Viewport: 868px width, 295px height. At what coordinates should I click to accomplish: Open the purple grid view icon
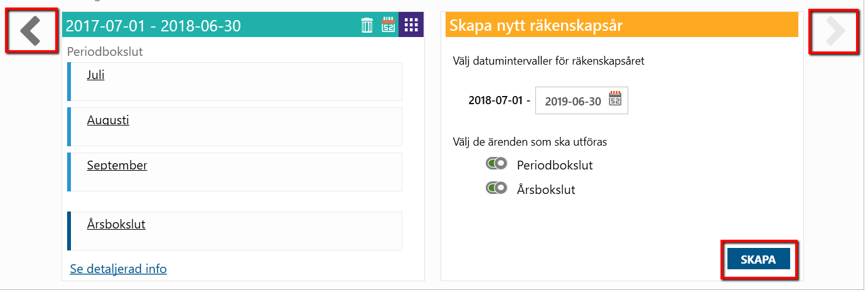(411, 25)
